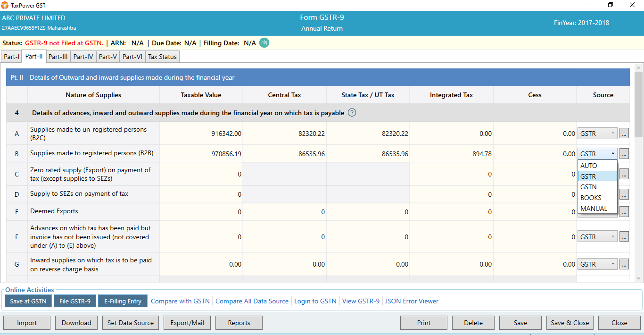Click the Export/Mail button

tap(187, 323)
